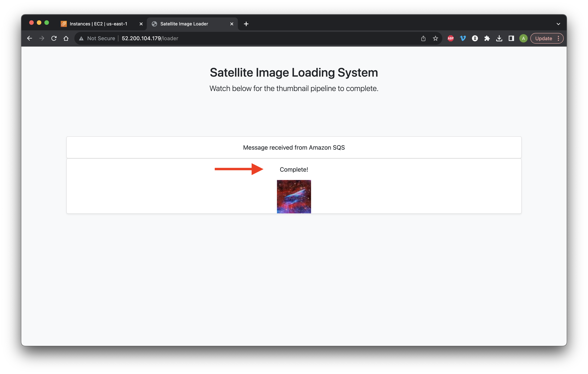This screenshot has width=588, height=374.
Task: Open the browser home page icon
Action: pos(66,38)
